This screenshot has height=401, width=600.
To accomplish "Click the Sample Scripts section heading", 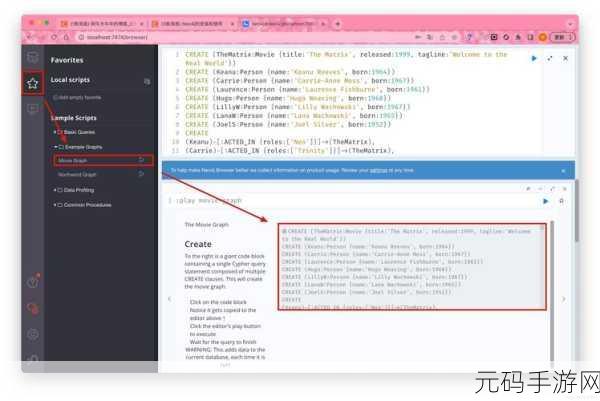I will [73, 118].
